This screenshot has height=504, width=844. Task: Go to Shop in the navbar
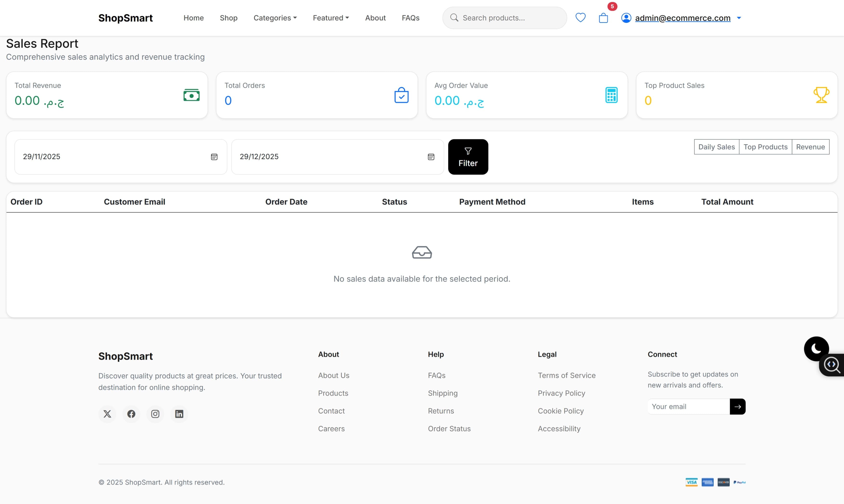click(229, 18)
